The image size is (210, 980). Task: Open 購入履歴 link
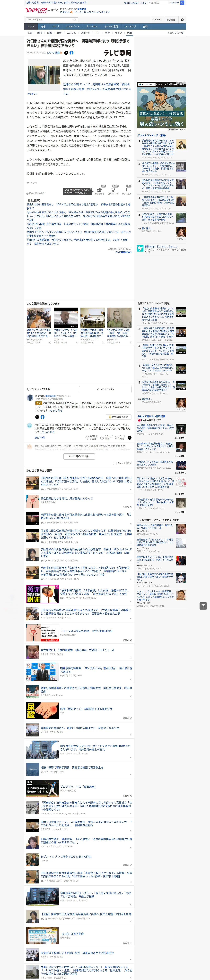(x=171, y=19)
